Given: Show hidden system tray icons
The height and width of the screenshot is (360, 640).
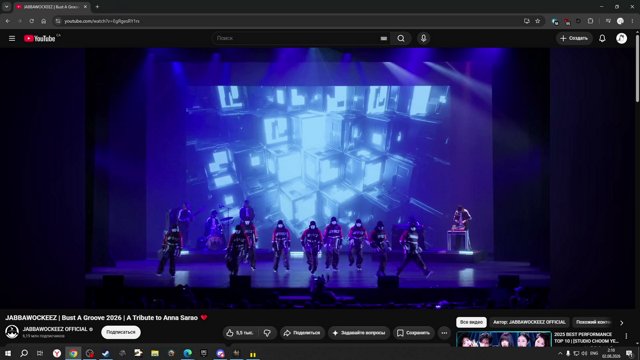Looking at the screenshot, I should [x=560, y=353].
